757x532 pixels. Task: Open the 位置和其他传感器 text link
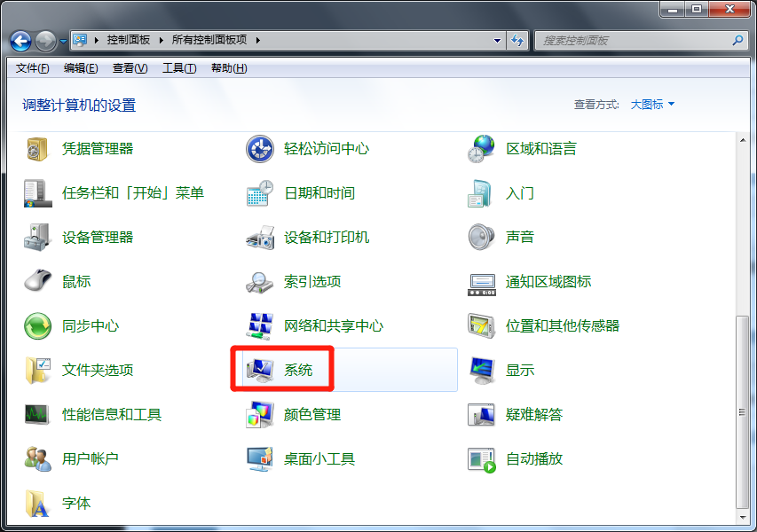563,326
